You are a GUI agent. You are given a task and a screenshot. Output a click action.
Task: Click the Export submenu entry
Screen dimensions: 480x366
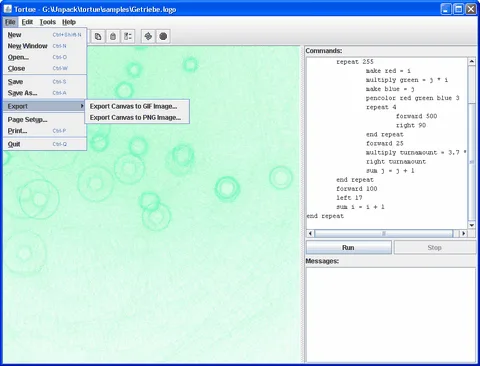(x=45, y=106)
